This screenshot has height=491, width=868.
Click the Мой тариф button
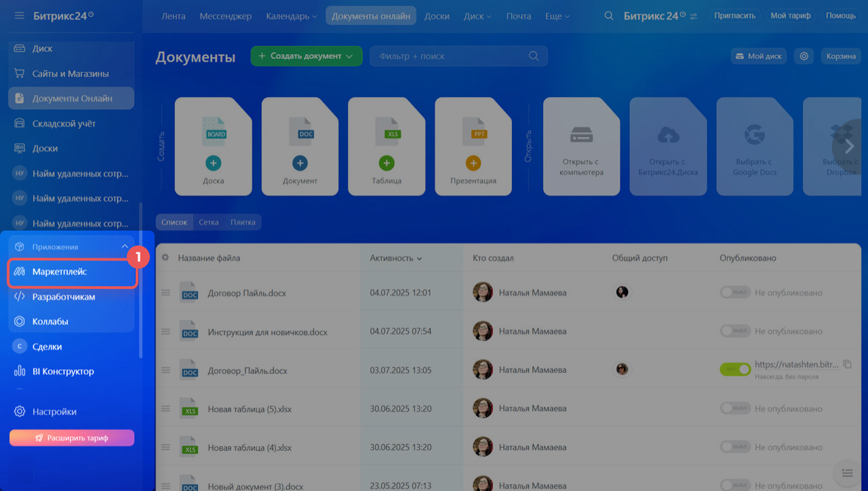pyautogui.click(x=791, y=16)
